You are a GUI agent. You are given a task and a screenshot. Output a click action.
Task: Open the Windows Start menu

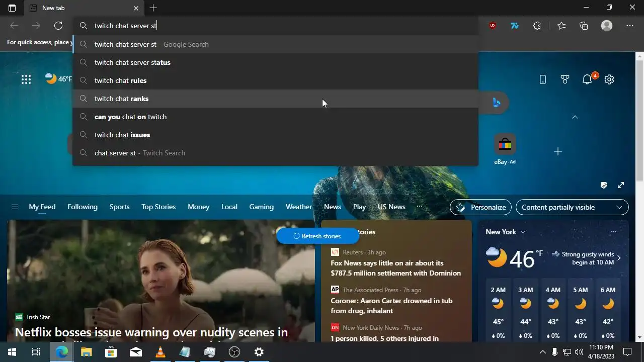pos(12,352)
